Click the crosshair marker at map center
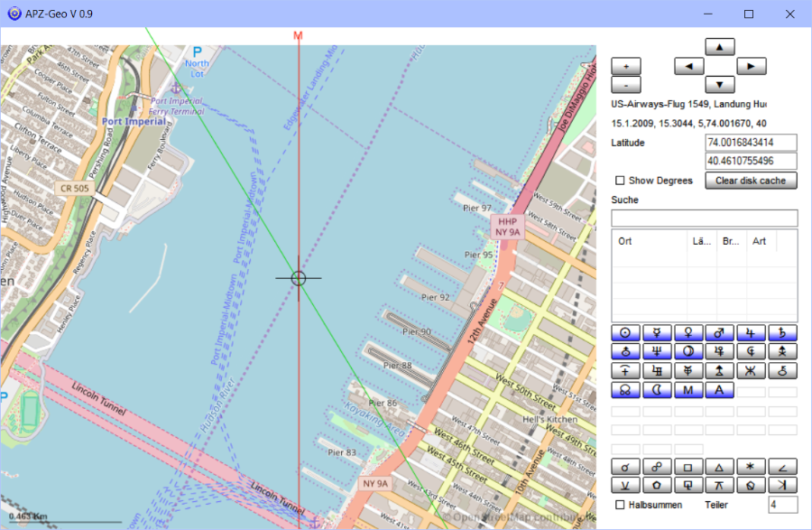Viewport: 812px width, 530px height. (x=299, y=278)
